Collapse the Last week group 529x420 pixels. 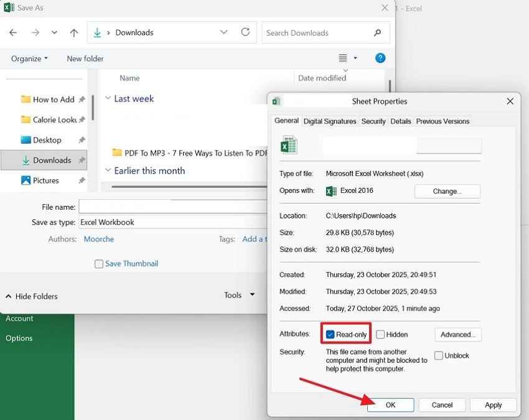pos(108,98)
